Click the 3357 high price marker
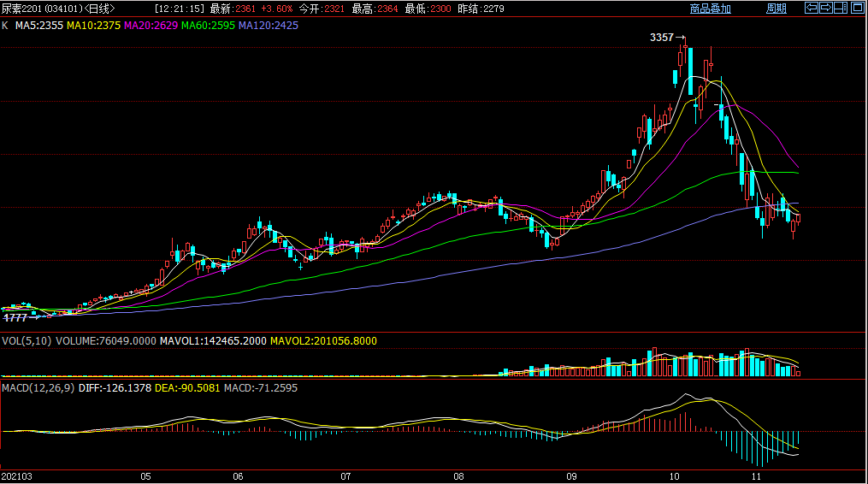Screen dimensions: 868x484 662,38
